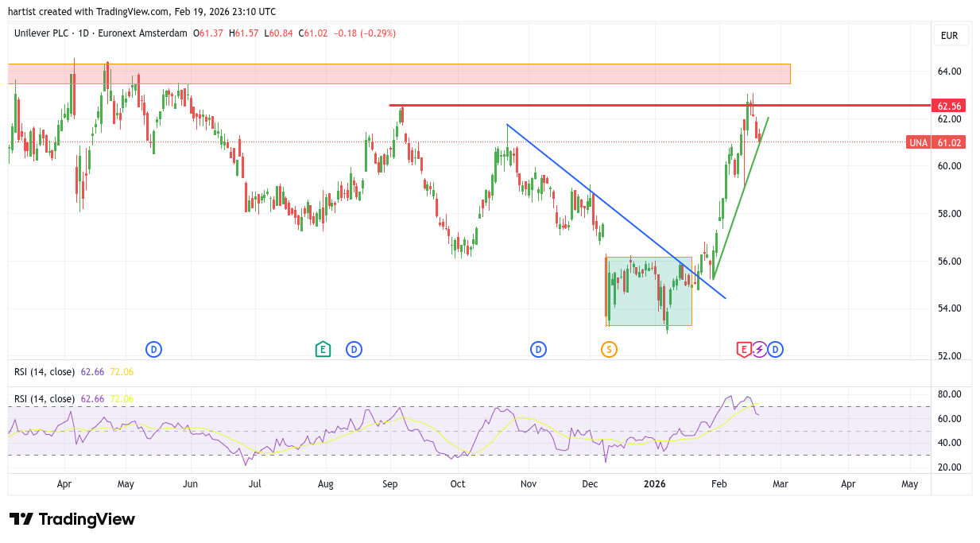Open the dividend marker near early November
This screenshot has width=980, height=543.
pyautogui.click(x=538, y=349)
